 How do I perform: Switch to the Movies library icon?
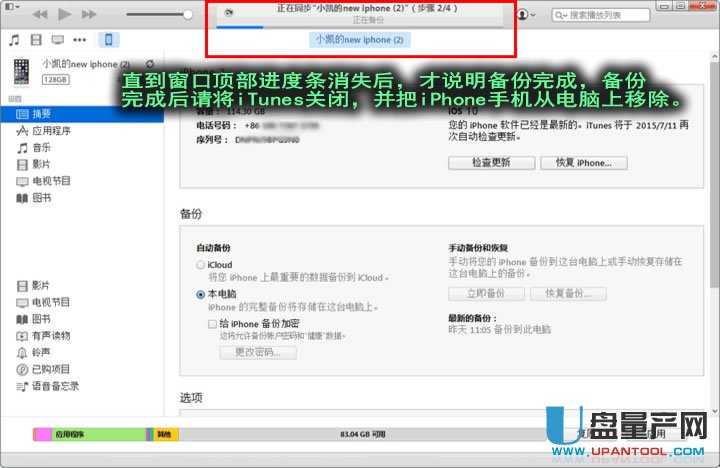(36, 40)
